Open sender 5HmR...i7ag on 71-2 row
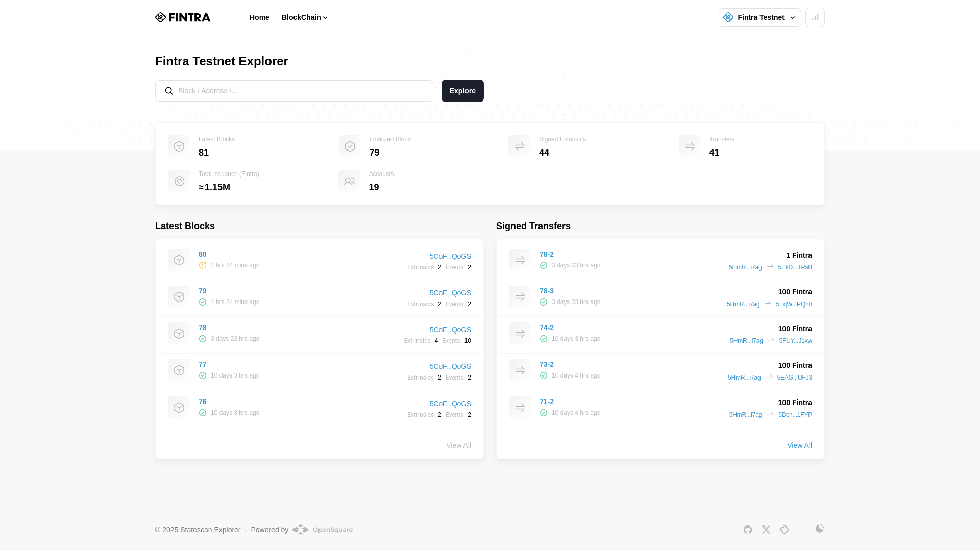The image size is (980, 551). pos(745,415)
